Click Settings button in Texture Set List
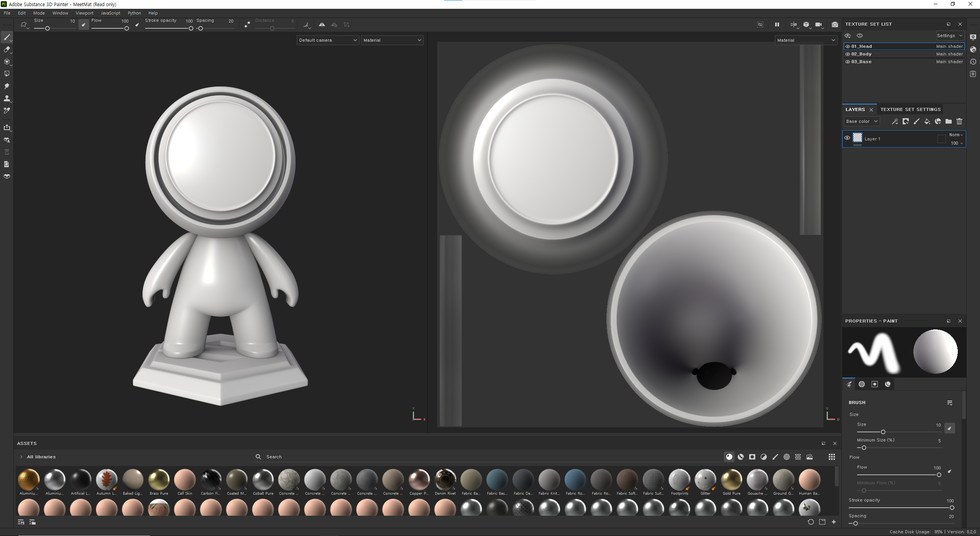Viewport: 980px width, 536px height. [x=949, y=36]
